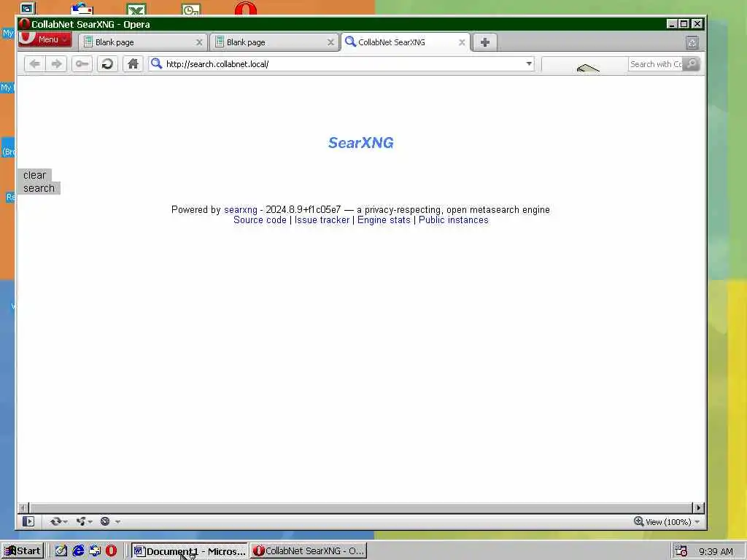Switch to the first Blank page tab

[x=142, y=42]
